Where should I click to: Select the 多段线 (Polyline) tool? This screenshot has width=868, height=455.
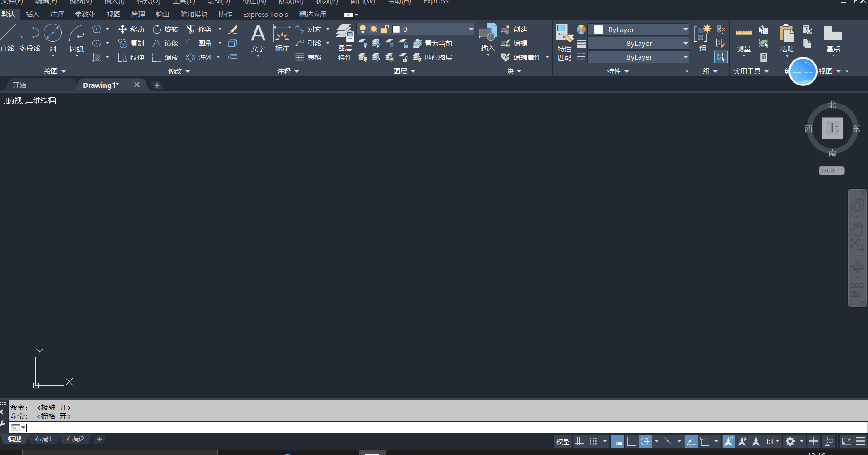click(30, 38)
